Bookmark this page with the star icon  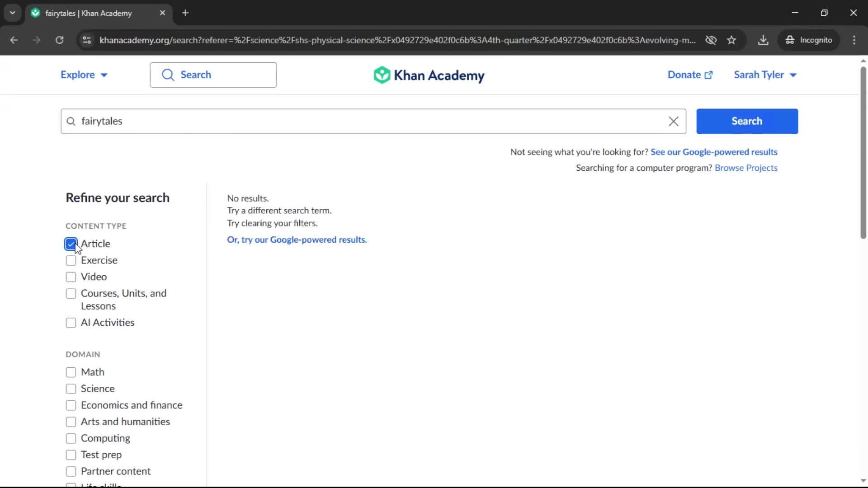point(731,40)
